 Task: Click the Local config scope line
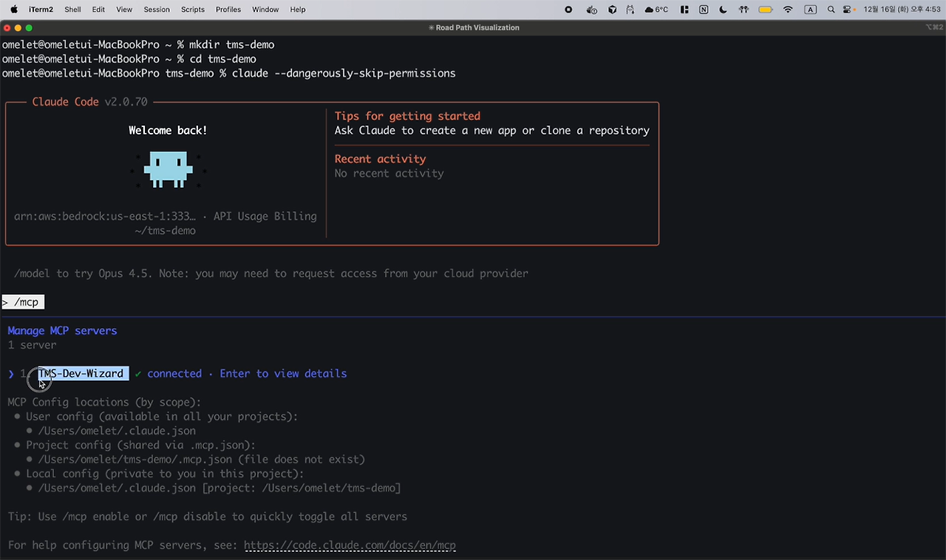[x=165, y=474]
